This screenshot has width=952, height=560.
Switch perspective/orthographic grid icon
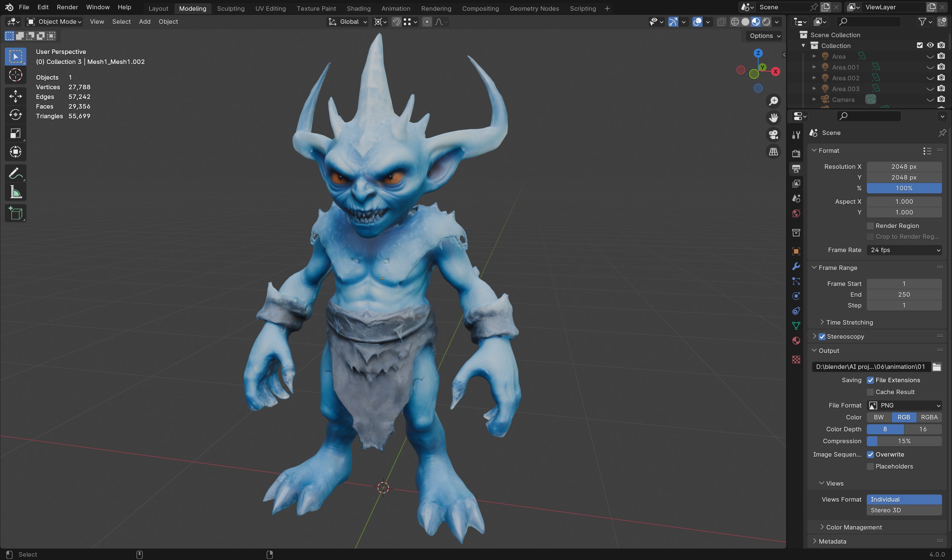(773, 152)
